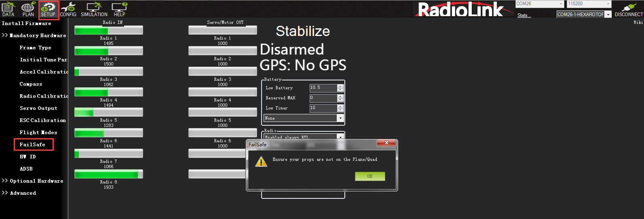This screenshot has width=644, height=219.
Task: Click the Reserved MAH input field
Action: pos(323,98)
